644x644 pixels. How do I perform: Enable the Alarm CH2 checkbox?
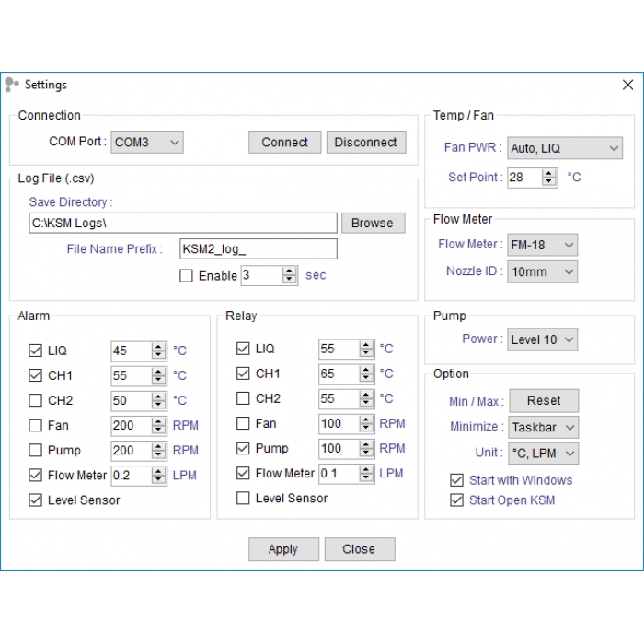[x=36, y=400]
